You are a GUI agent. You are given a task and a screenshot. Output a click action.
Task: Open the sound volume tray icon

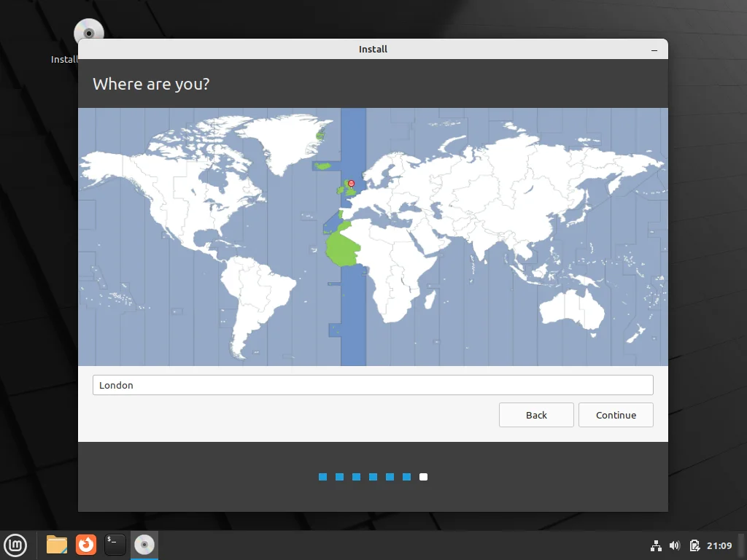pos(675,545)
